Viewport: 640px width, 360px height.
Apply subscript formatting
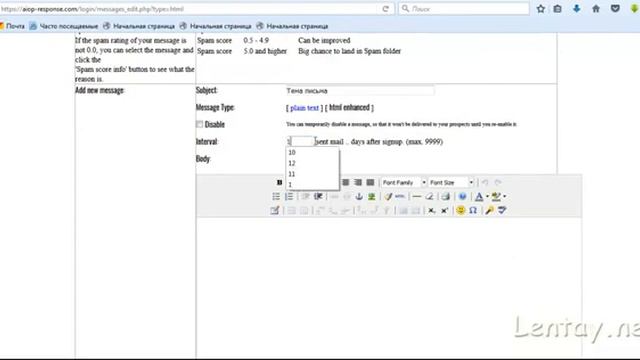coord(431,210)
